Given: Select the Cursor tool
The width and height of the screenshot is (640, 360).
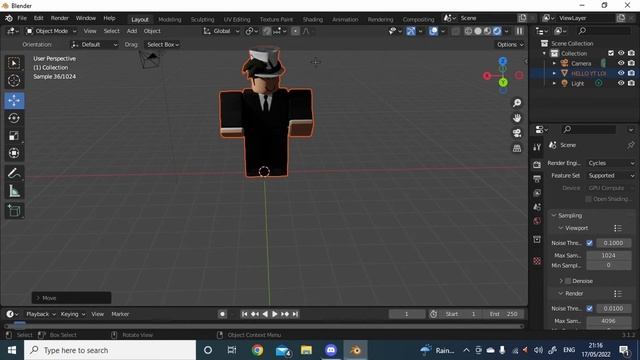Looking at the screenshot, I should (14, 81).
